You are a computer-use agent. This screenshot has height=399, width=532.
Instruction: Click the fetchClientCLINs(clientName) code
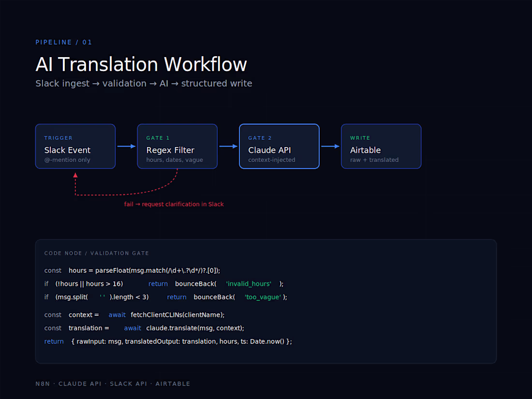coord(177,315)
